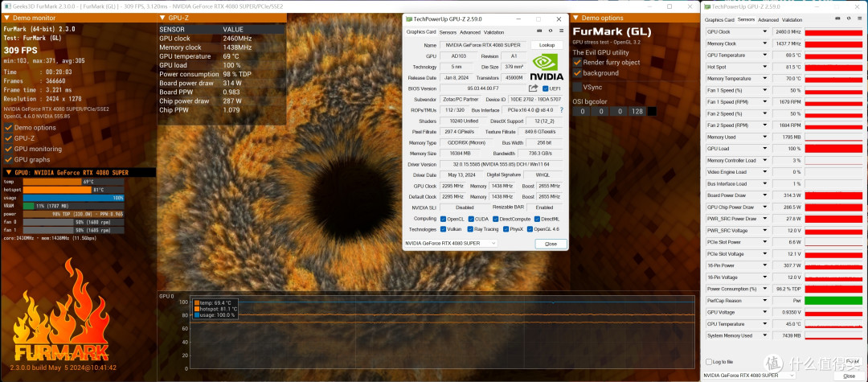Viewport: 868px width, 382px height.
Task: Switch to Advanced tab in Sensors window
Action: pos(768,20)
